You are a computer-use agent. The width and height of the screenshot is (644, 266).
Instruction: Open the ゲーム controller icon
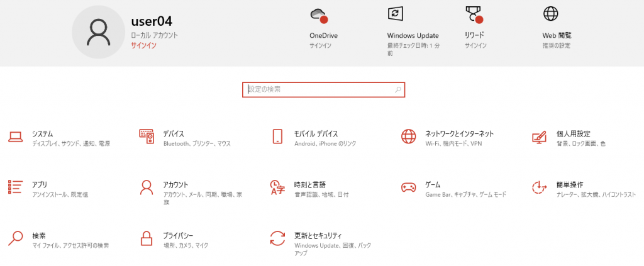pos(409,187)
